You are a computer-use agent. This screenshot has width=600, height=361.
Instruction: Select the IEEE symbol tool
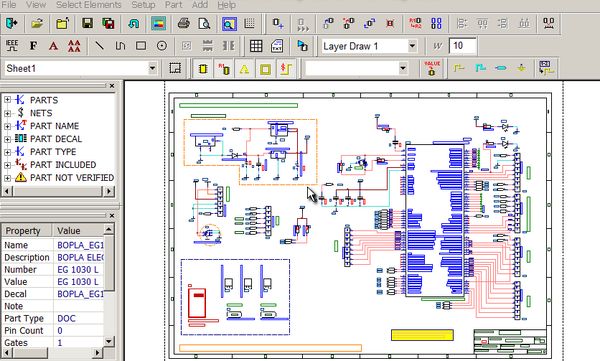point(12,46)
